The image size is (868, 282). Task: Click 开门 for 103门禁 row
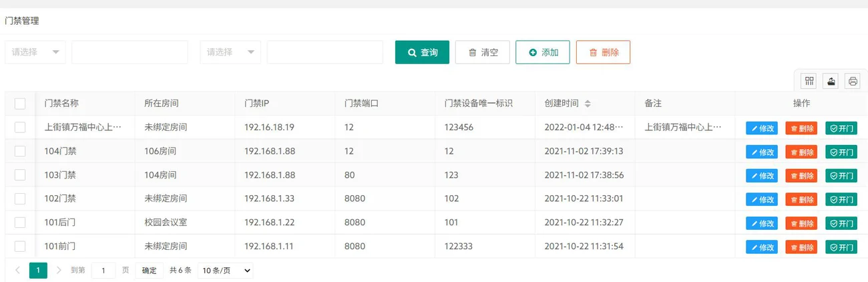tap(841, 176)
